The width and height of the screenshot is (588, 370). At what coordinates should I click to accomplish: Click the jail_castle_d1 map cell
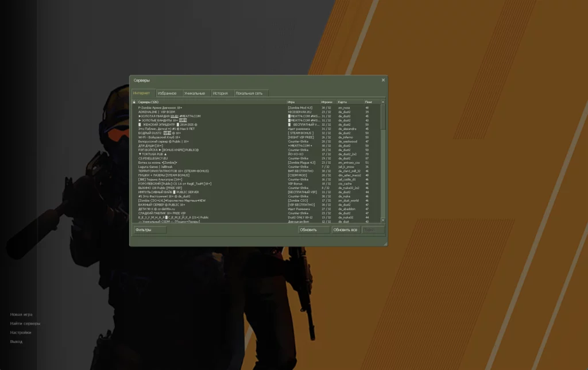[347, 179]
